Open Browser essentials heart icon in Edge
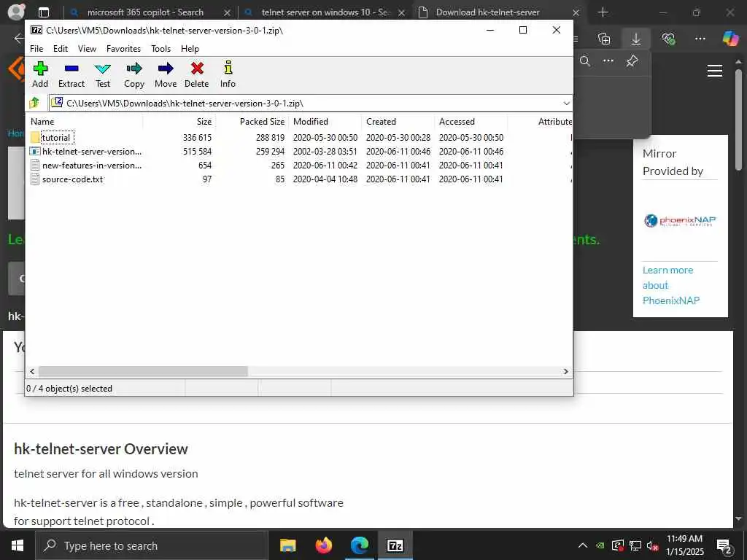The width and height of the screenshot is (747, 560). click(x=668, y=39)
